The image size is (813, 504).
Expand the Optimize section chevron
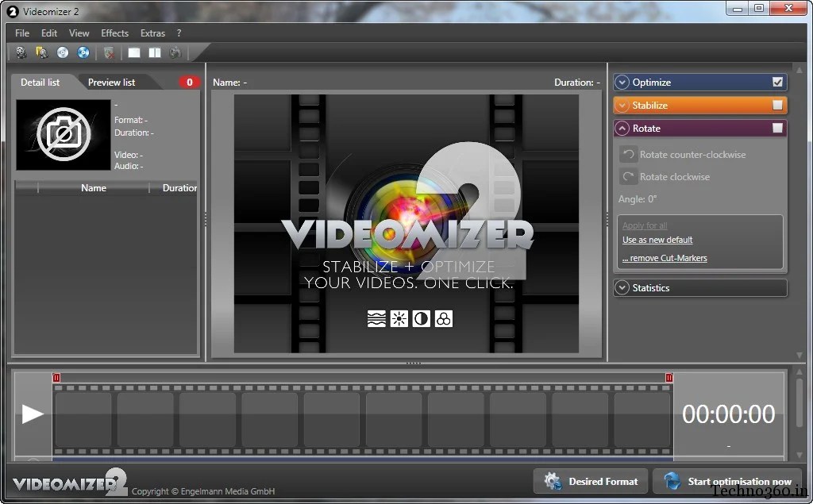click(x=622, y=82)
